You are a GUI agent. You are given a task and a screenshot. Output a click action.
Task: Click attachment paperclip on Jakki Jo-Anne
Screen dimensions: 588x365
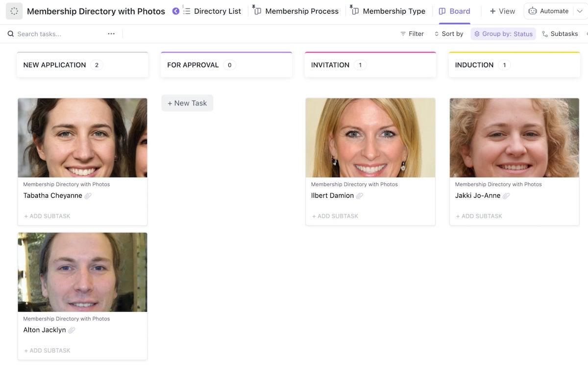click(506, 196)
